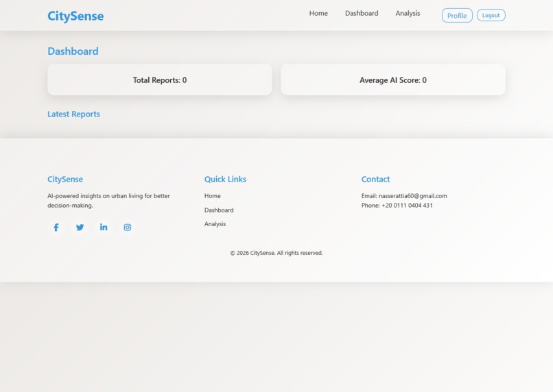Screen dimensions: 553x392
Task: Open the Instagram social icon in footer
Action: (128, 227)
